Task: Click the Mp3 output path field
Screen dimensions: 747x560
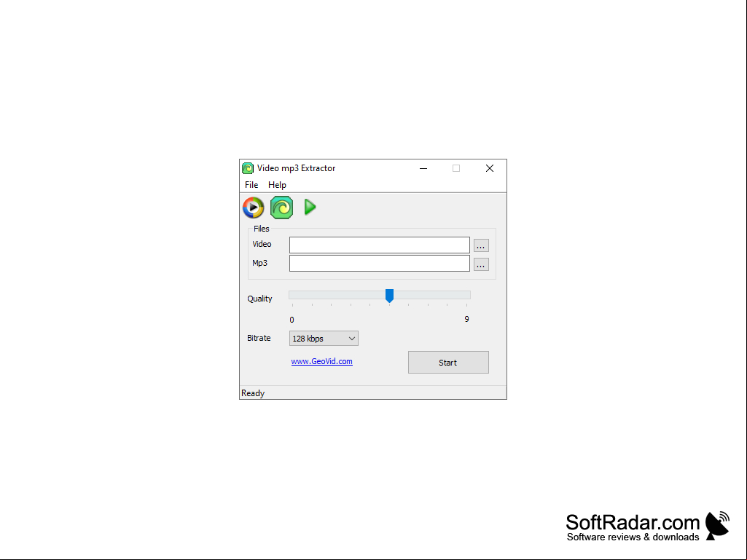Action: click(379, 264)
